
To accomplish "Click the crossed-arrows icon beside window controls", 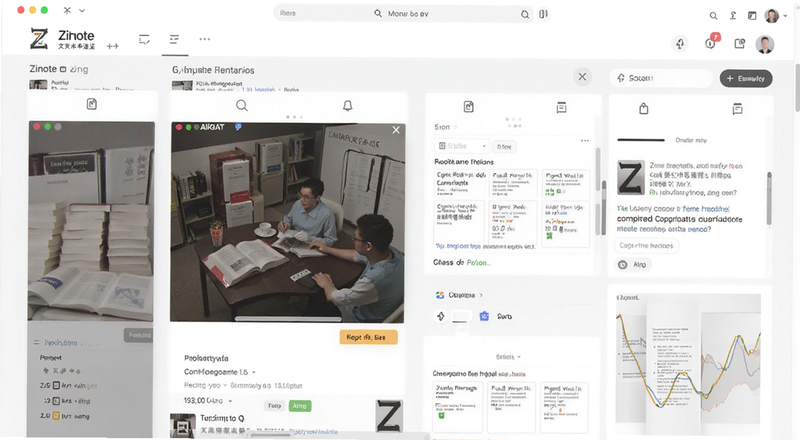I will 67,10.
